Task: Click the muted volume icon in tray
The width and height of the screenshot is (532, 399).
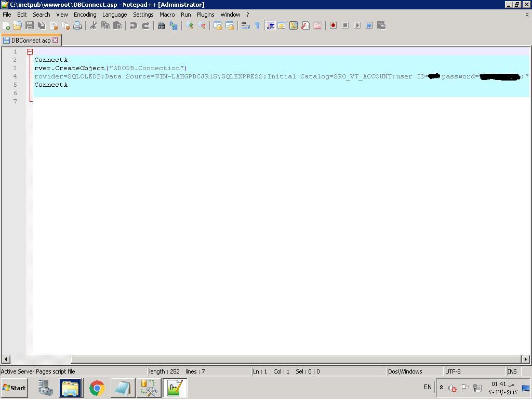Action: point(453,388)
